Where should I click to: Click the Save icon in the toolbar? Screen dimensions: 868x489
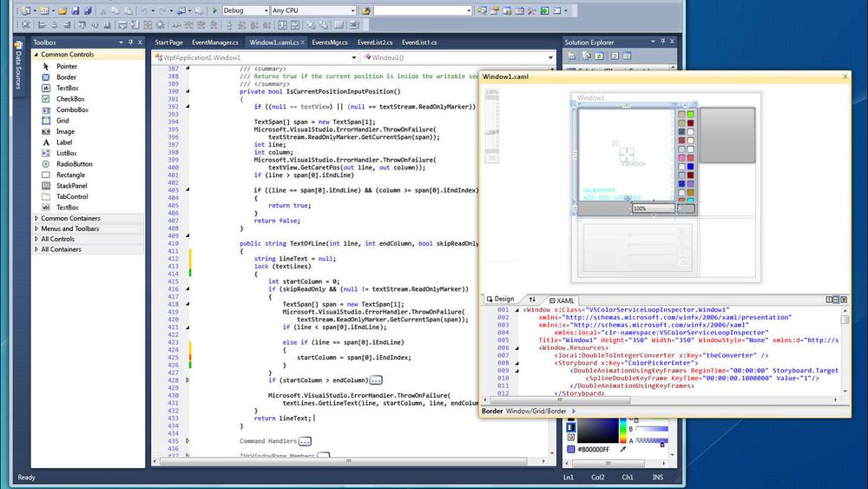(x=76, y=10)
